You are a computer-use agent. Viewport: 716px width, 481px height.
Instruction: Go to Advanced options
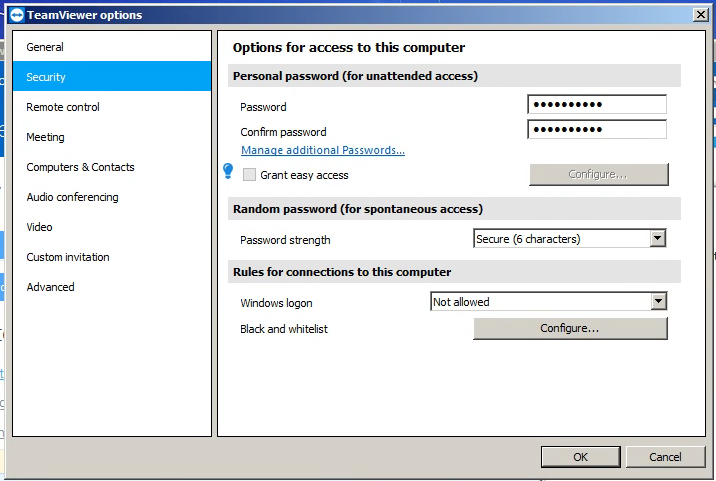[x=50, y=287]
